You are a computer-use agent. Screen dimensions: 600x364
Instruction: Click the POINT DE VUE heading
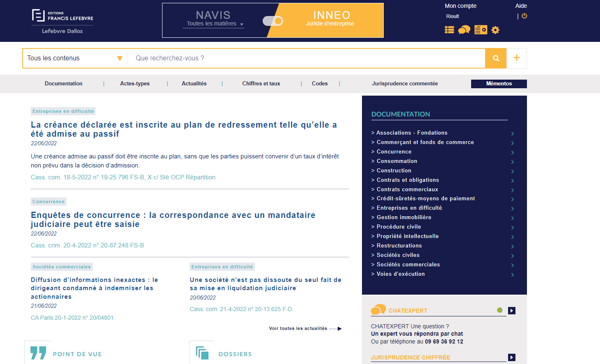[77, 354]
